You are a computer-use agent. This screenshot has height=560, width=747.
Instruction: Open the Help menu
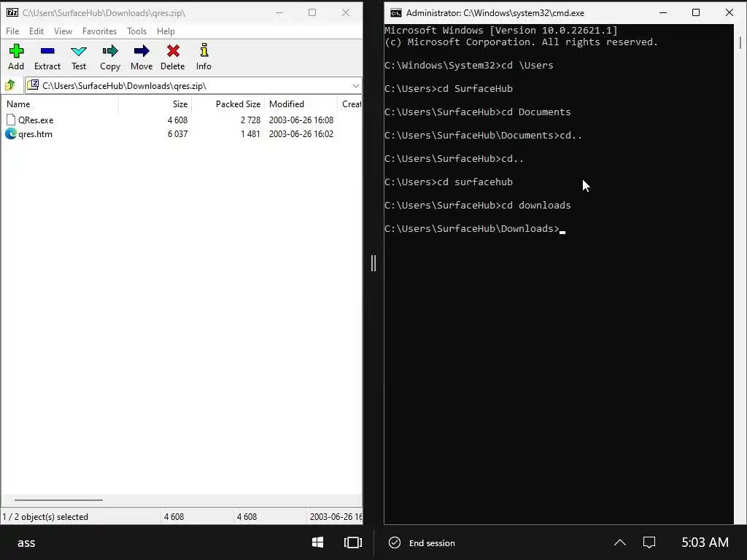tap(166, 31)
